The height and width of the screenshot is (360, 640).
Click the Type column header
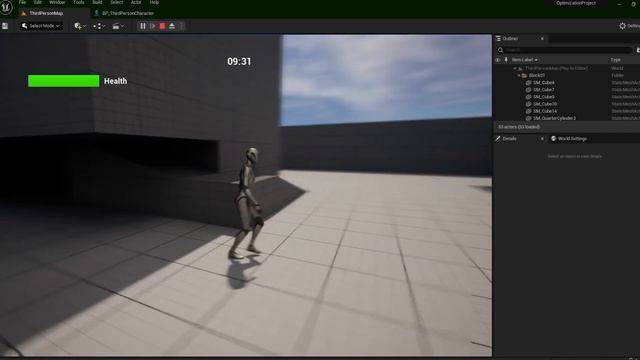616,60
